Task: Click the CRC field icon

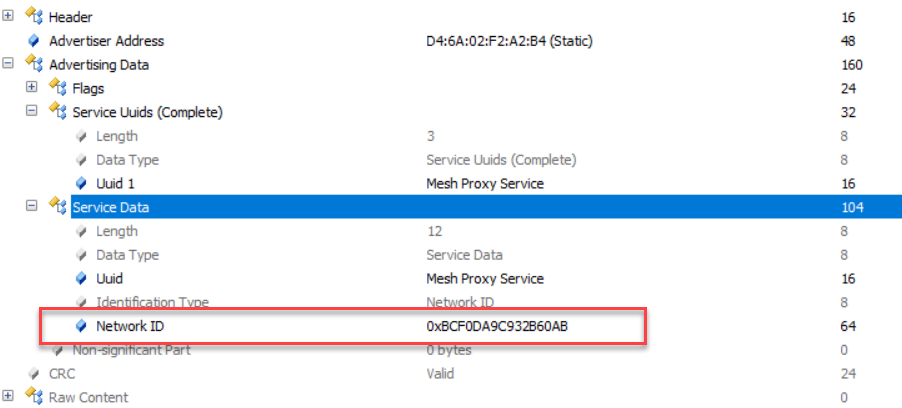Action: pos(33,374)
